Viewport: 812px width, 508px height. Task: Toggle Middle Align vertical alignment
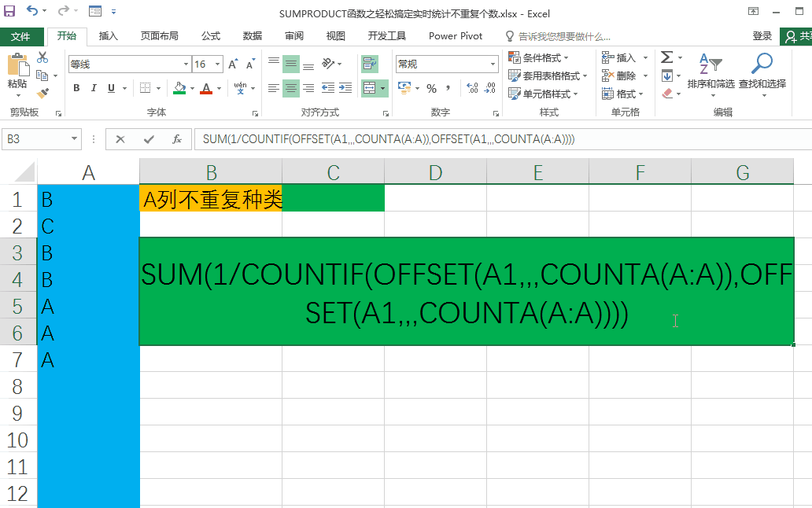coord(291,64)
